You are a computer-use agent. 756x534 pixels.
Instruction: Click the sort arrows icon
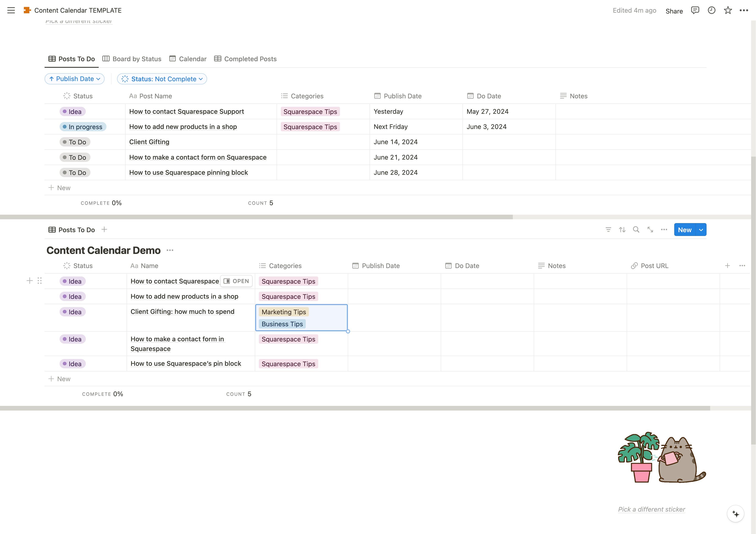click(622, 230)
